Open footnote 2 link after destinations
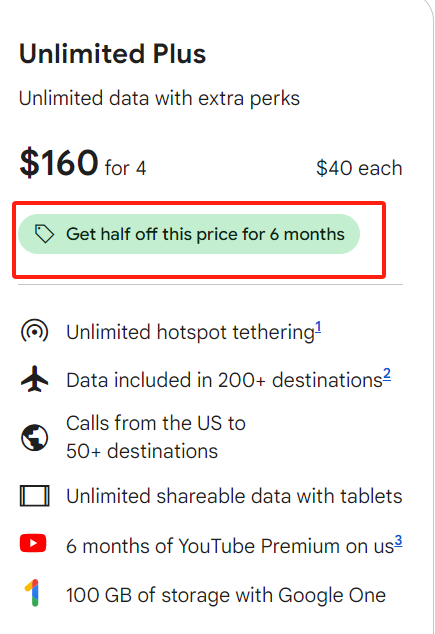 click(x=387, y=374)
